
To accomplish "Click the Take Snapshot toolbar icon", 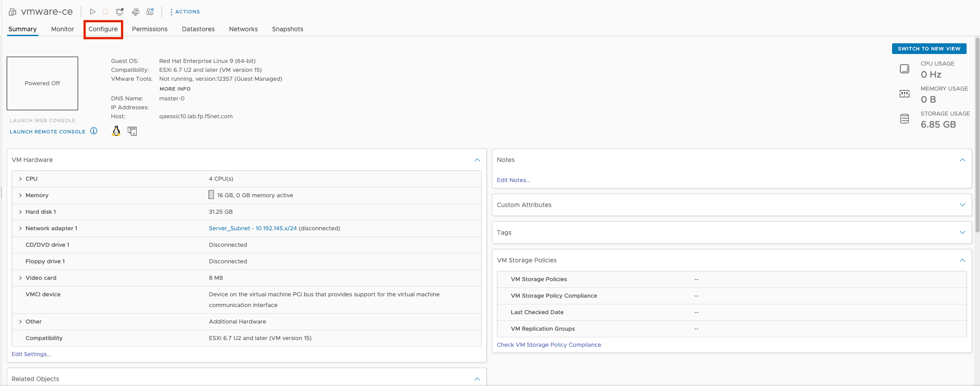I will pyautogui.click(x=150, y=12).
